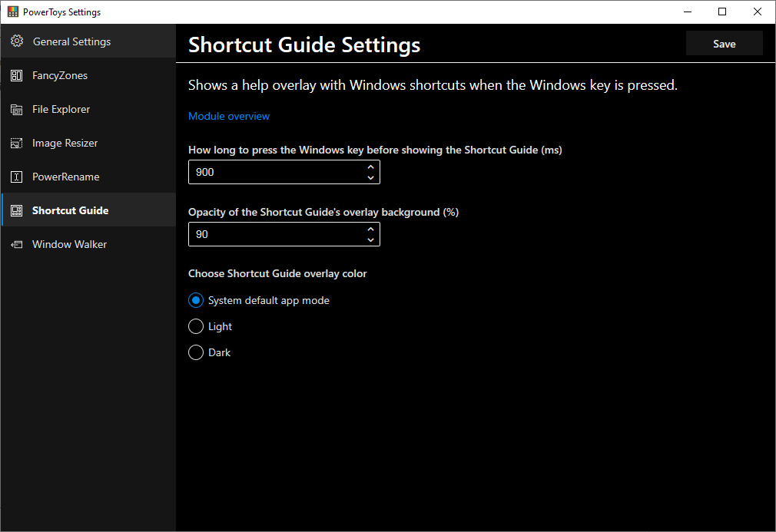The image size is (776, 532).
Task: Click the opacity percentage input field
Action: pyautogui.click(x=273, y=234)
